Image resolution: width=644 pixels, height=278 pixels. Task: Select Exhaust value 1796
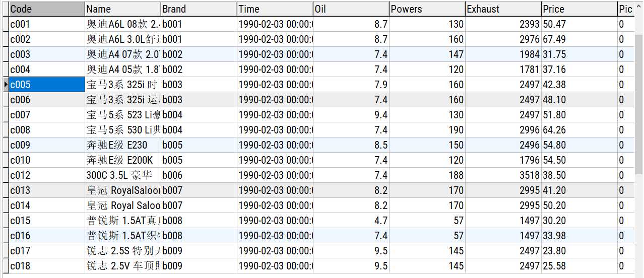503,160
